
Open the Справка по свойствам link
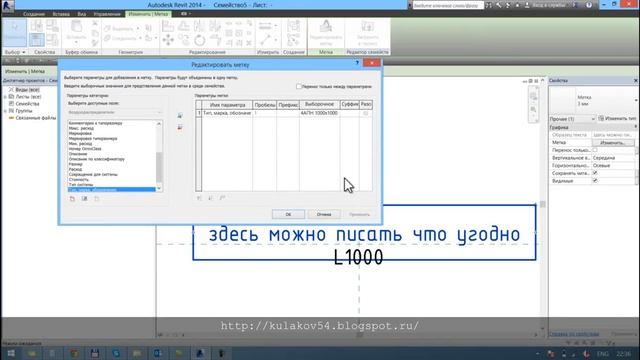(x=573, y=334)
